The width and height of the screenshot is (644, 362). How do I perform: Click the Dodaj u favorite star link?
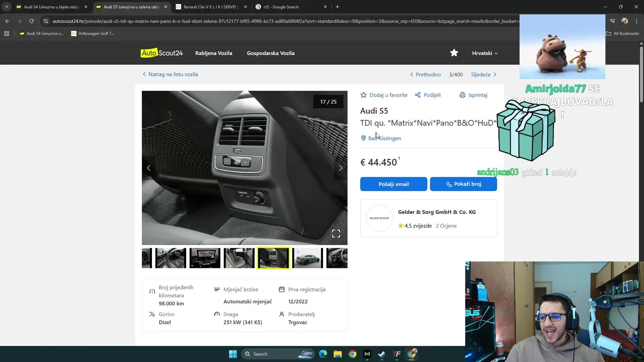[384, 95]
